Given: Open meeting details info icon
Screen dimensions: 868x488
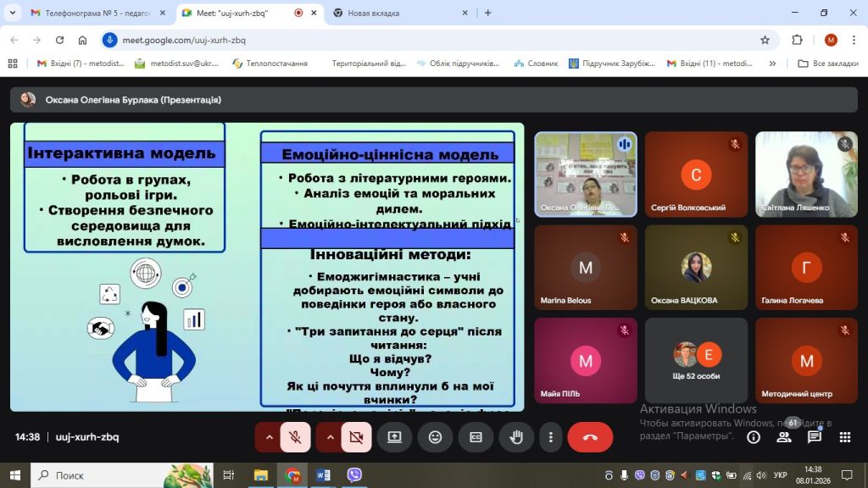Looking at the screenshot, I should pyautogui.click(x=753, y=437).
